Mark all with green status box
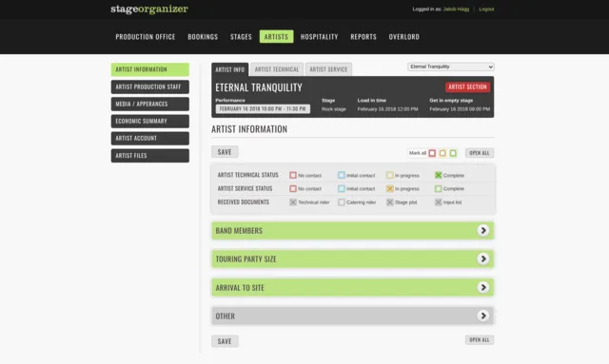The height and width of the screenshot is (364, 609). (x=453, y=153)
